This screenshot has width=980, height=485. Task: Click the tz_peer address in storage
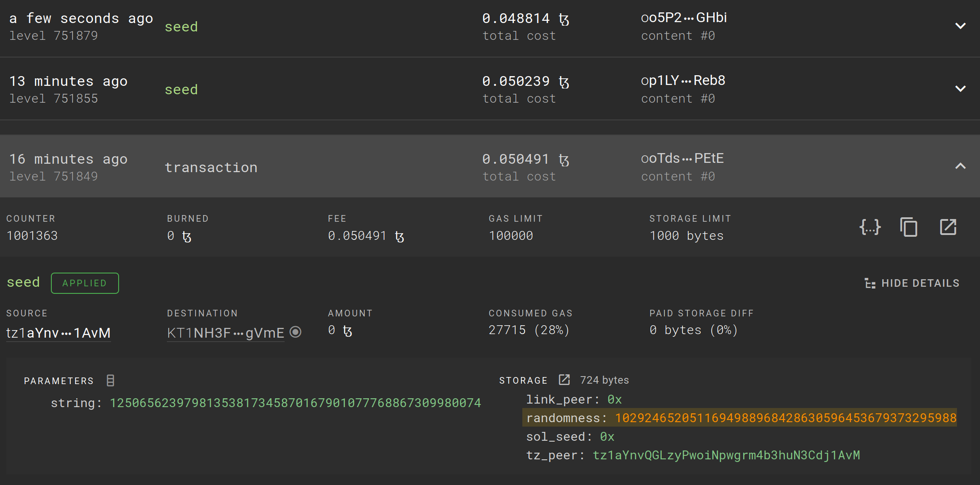coord(726,455)
